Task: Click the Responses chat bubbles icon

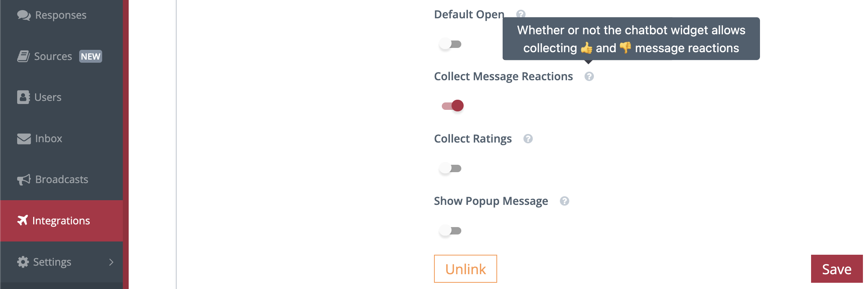Action: pos(24,15)
